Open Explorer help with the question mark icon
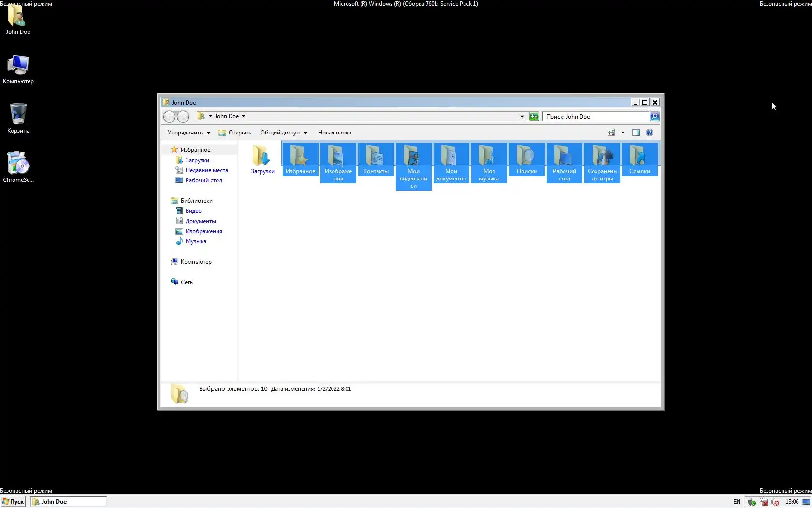Viewport: 812px width, 508px height. click(650, 133)
